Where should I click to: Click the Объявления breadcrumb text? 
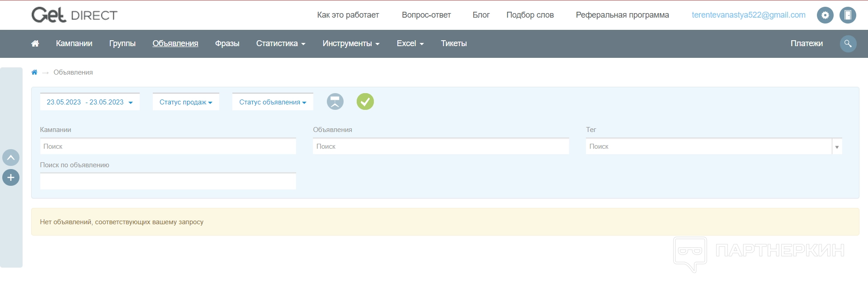tap(73, 72)
